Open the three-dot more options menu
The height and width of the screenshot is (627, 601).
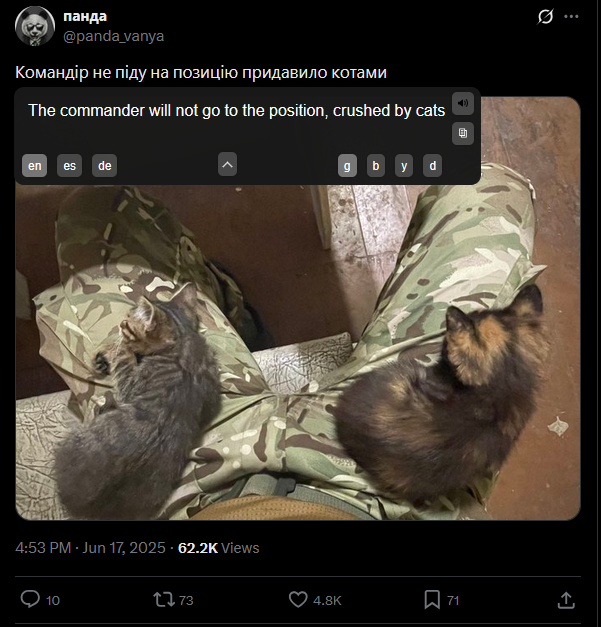[x=571, y=16]
